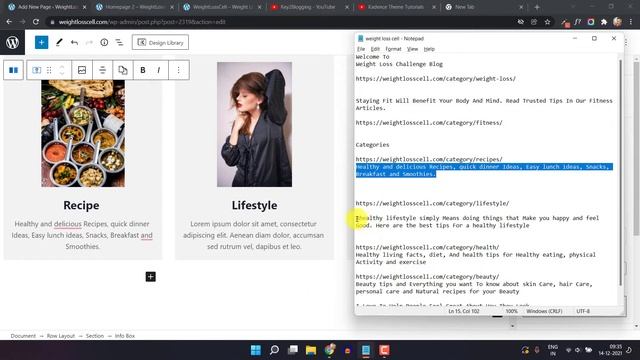The height and width of the screenshot is (360, 640).
Task: Open the Notepad Edit menu
Action: 375,49
